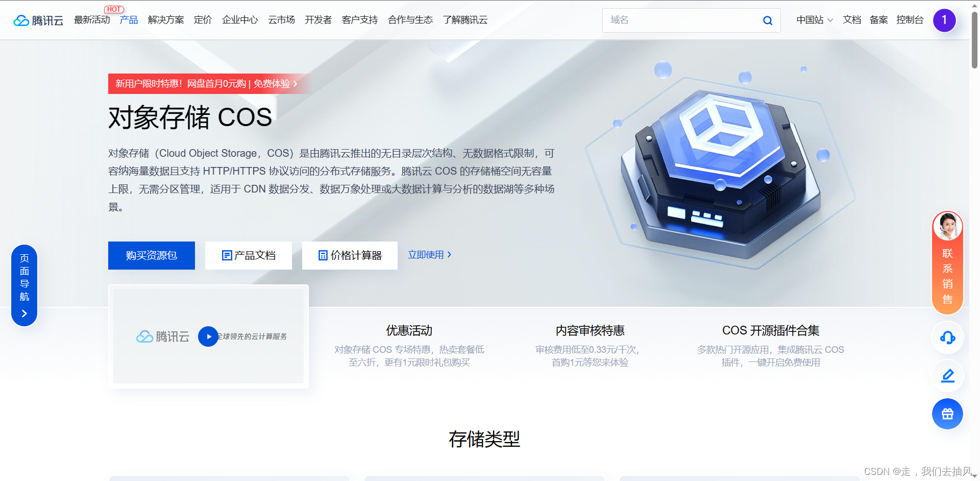The height and width of the screenshot is (481, 980).
Task: Click the 新用户限时特惠 promotional banner
Action: tap(204, 84)
